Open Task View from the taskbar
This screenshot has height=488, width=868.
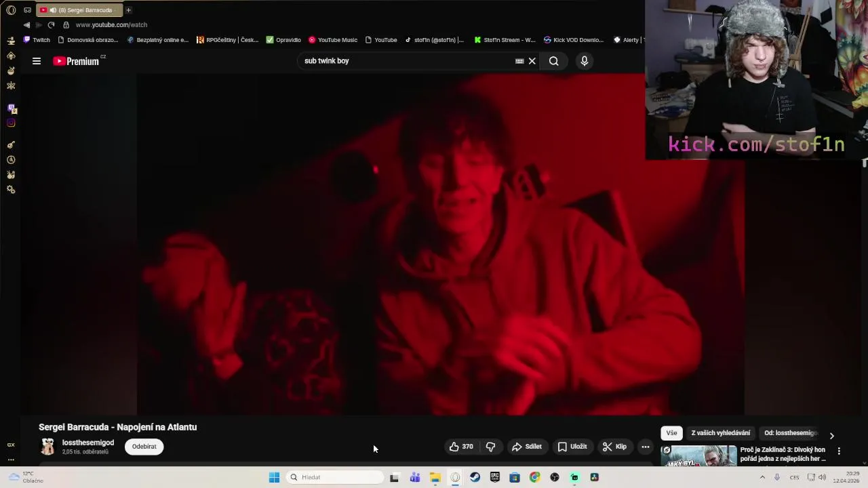395,477
